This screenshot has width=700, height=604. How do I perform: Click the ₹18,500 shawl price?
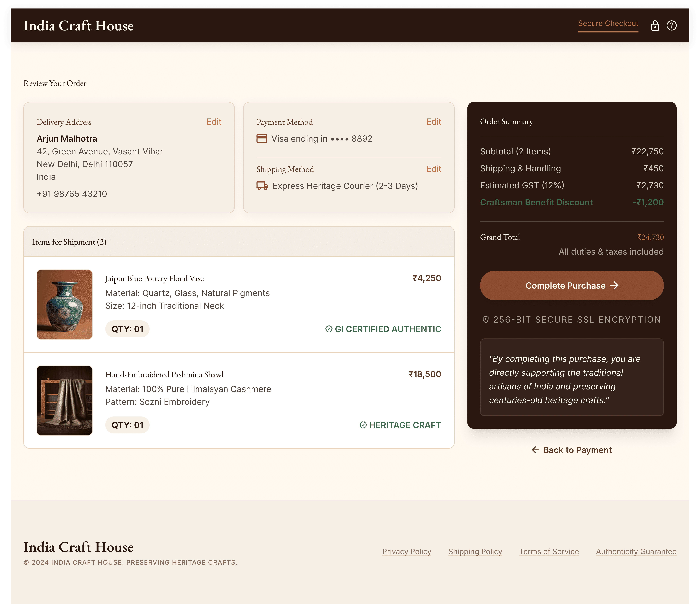pos(425,374)
